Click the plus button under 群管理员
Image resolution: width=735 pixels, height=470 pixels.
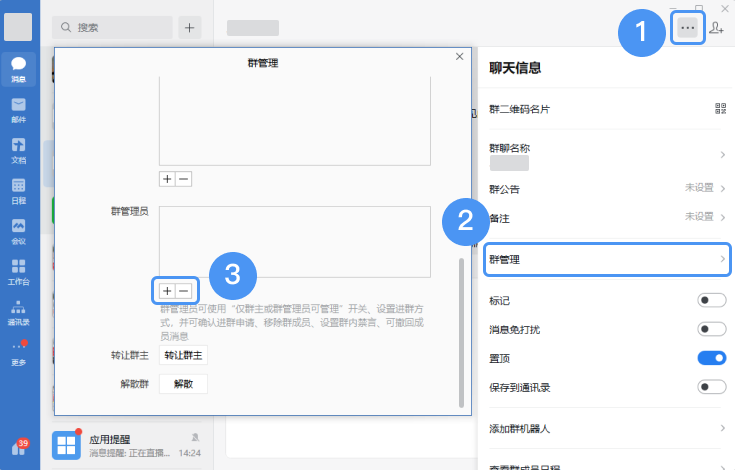167,291
